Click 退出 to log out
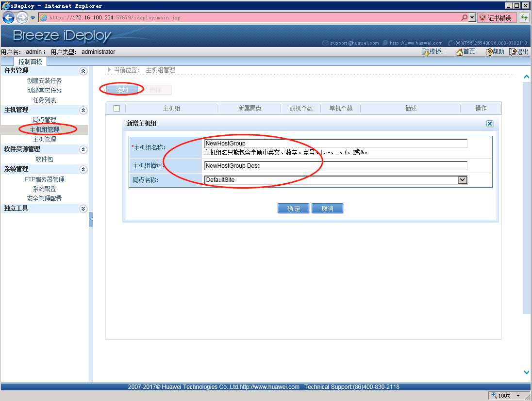 coord(519,51)
